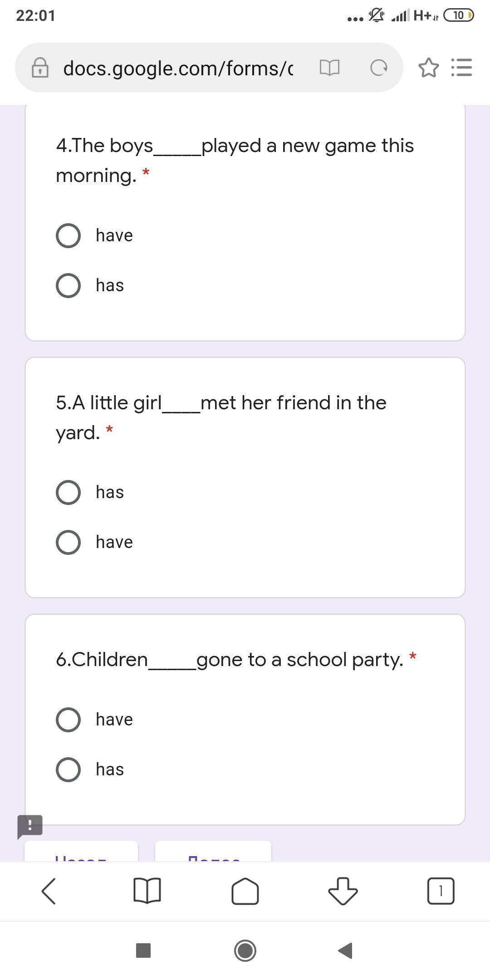This screenshot has height=980, width=490.
Task: Pick "have" for question 6
Action: click(69, 720)
